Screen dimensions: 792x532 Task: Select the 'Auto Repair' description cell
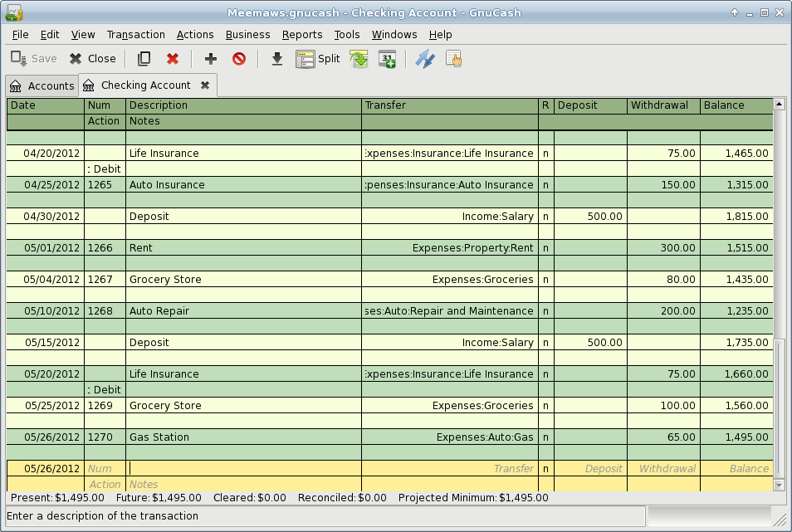click(x=243, y=311)
